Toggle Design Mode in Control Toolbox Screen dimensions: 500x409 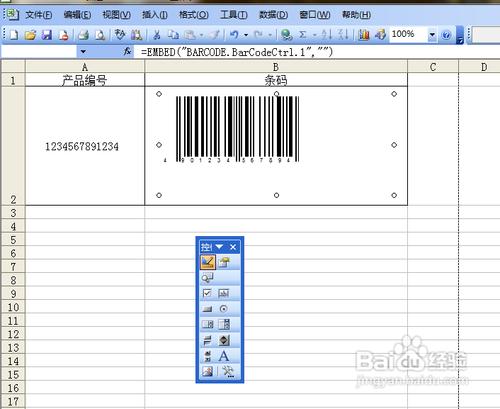click(207, 262)
